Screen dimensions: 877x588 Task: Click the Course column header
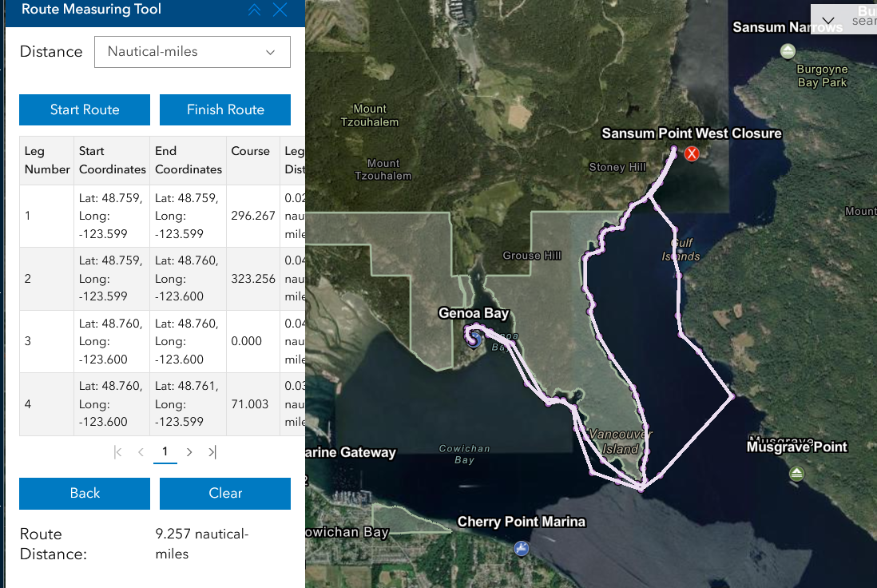[x=251, y=151]
